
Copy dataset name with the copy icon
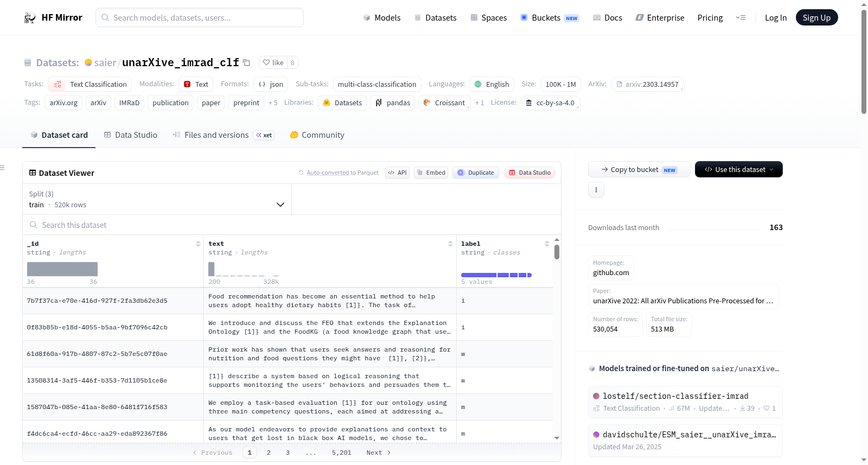246,62
